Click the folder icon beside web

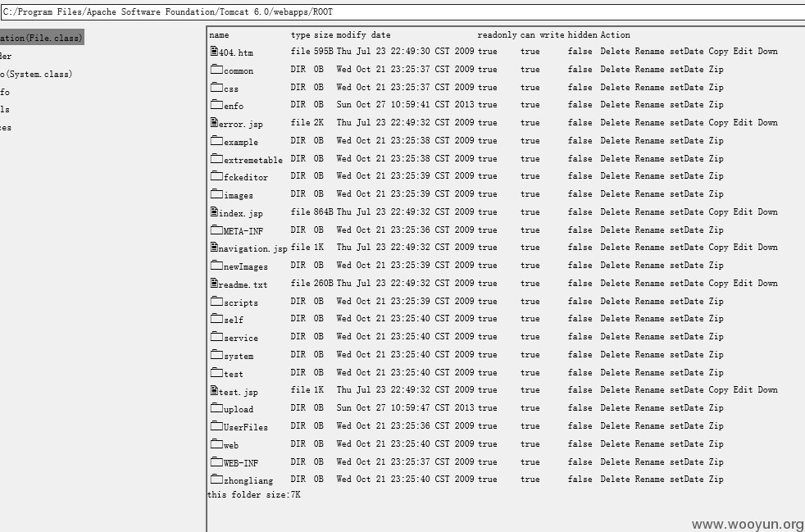click(x=216, y=443)
